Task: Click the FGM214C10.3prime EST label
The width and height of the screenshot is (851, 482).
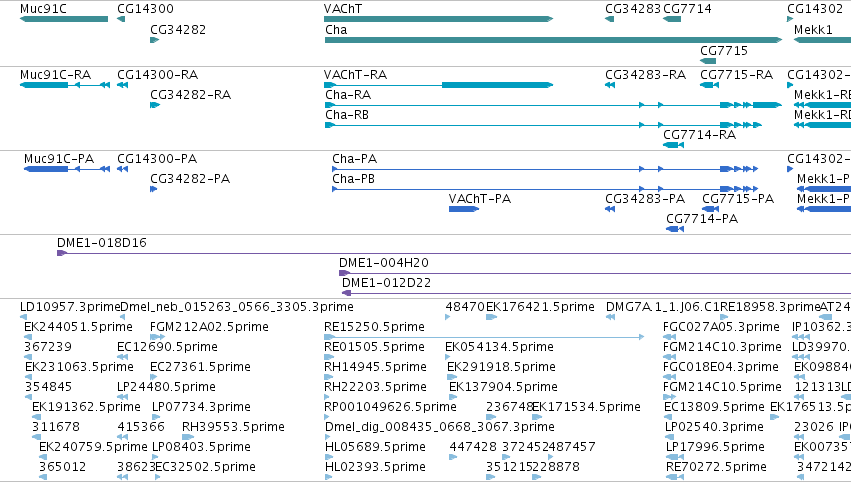Action: pyautogui.click(x=723, y=347)
